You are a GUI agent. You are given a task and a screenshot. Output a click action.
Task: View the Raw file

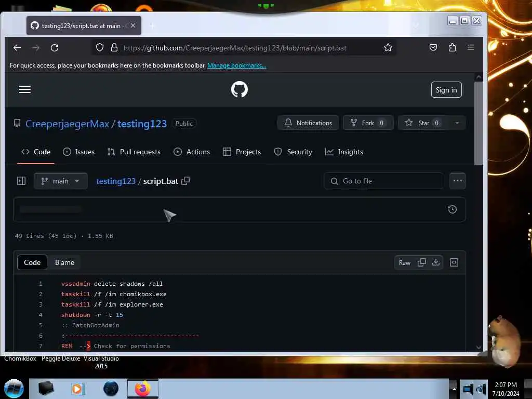404,262
